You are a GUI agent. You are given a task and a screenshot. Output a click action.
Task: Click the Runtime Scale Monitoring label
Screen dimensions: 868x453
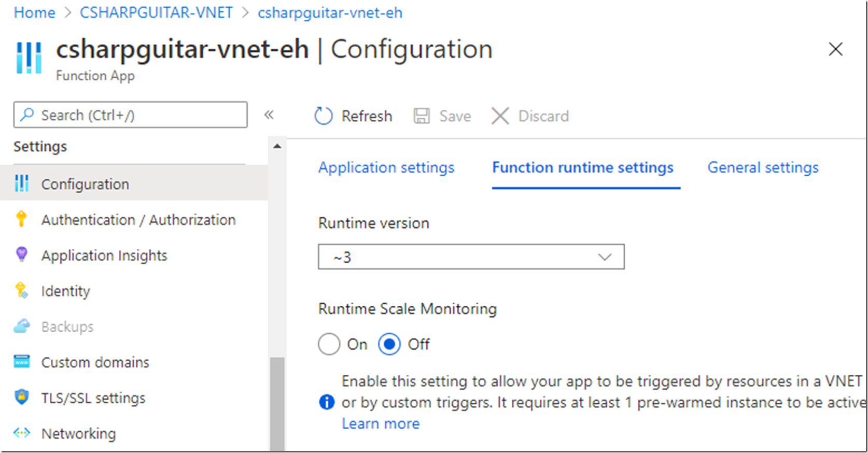[408, 309]
